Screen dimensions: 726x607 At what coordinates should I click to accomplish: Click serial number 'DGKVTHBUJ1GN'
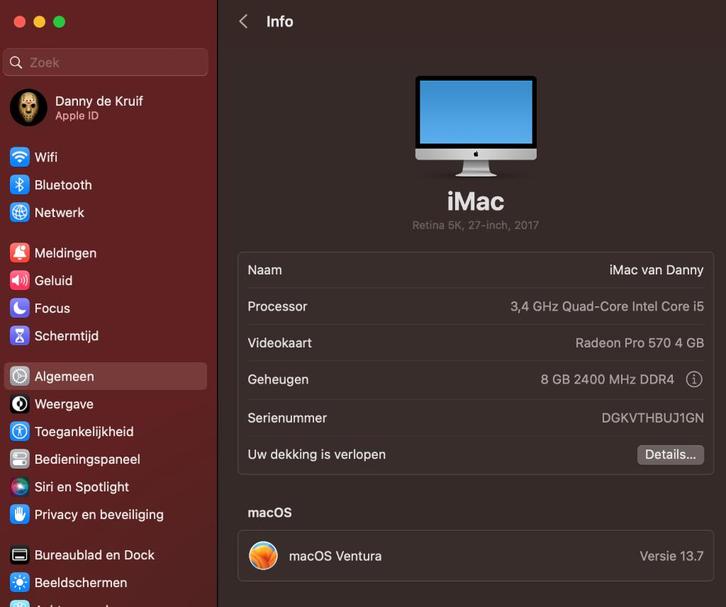click(652, 418)
